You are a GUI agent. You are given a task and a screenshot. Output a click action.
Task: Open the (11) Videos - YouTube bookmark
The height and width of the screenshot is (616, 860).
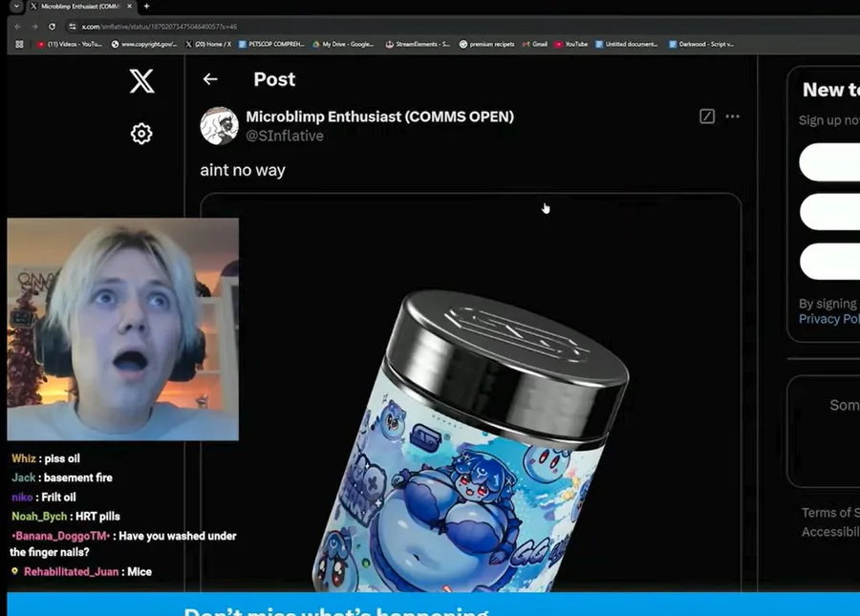tap(70, 44)
